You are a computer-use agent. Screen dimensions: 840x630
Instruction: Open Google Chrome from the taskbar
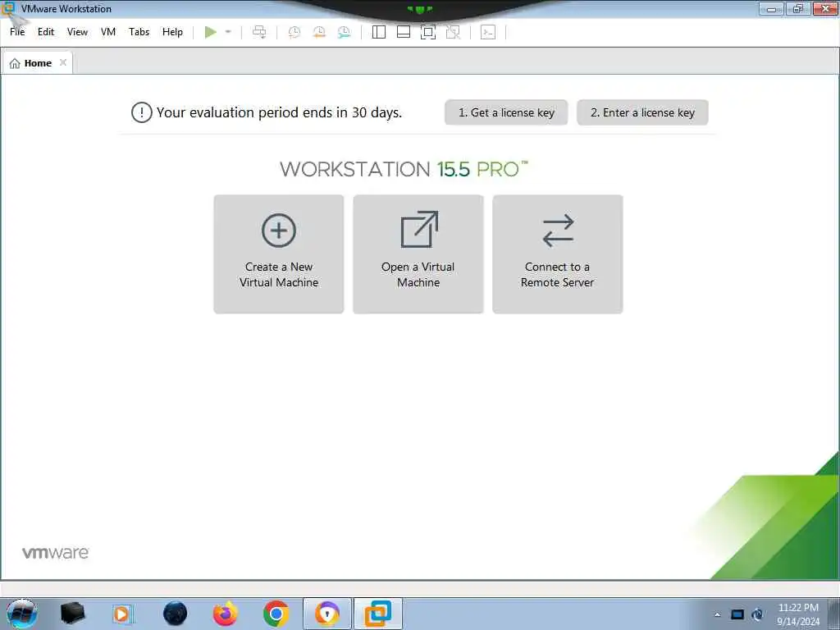click(276, 614)
